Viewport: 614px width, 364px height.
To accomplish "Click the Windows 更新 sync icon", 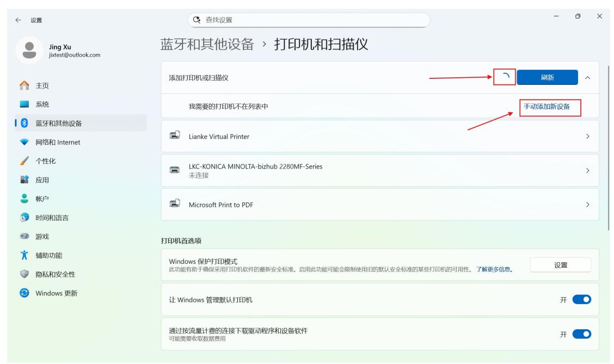I will pos(24,293).
